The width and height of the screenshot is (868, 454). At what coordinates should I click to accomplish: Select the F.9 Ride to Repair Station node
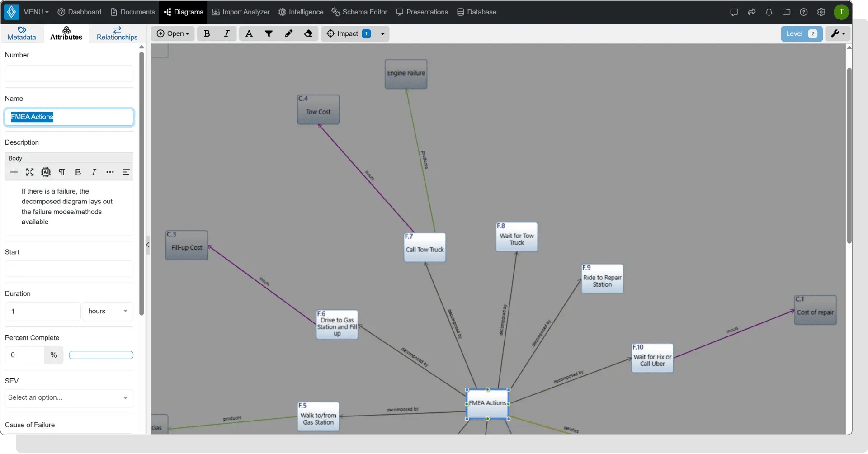(602, 279)
